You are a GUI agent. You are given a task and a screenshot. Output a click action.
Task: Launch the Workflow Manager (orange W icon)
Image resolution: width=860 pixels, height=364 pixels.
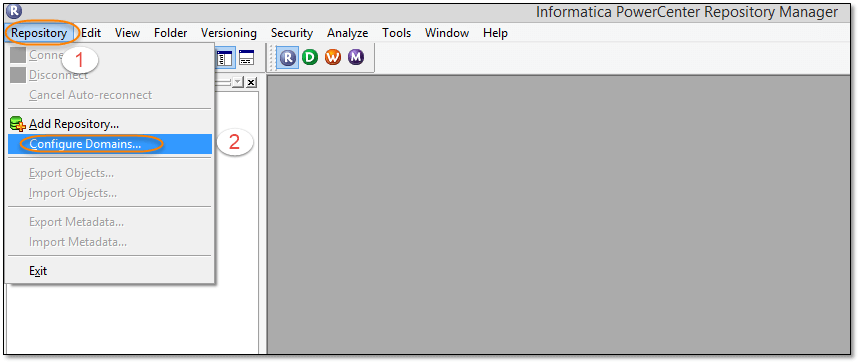pos(333,57)
